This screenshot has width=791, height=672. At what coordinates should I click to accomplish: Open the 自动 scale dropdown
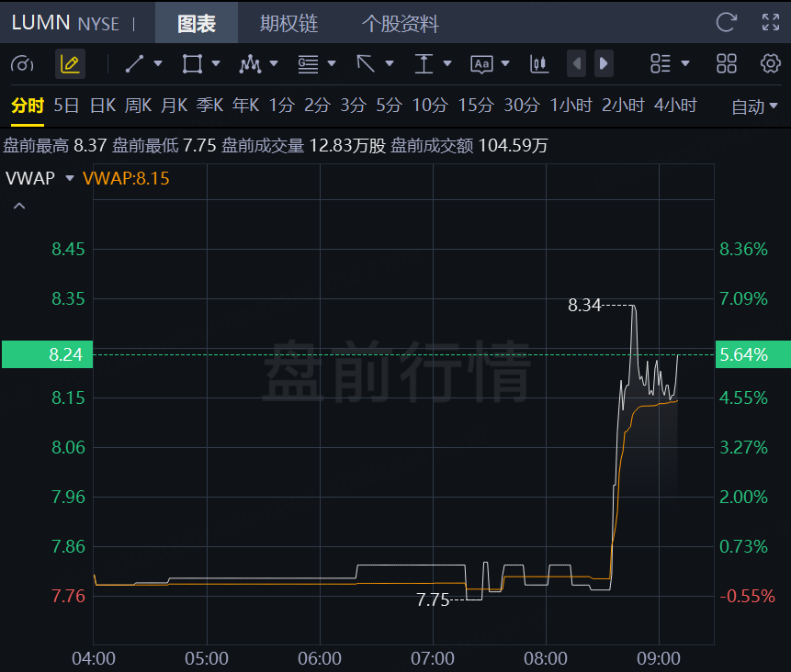tap(754, 106)
